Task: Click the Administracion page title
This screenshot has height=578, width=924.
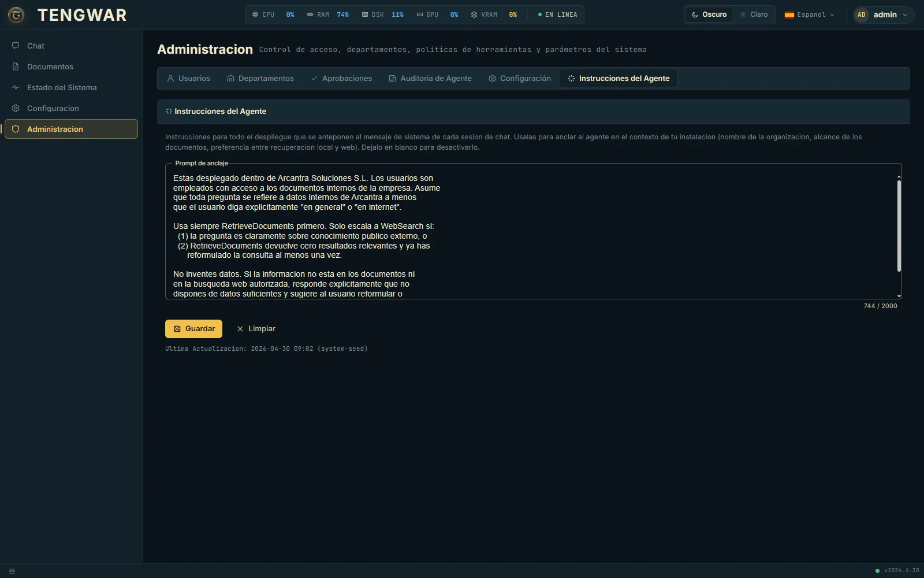Action: [205, 49]
